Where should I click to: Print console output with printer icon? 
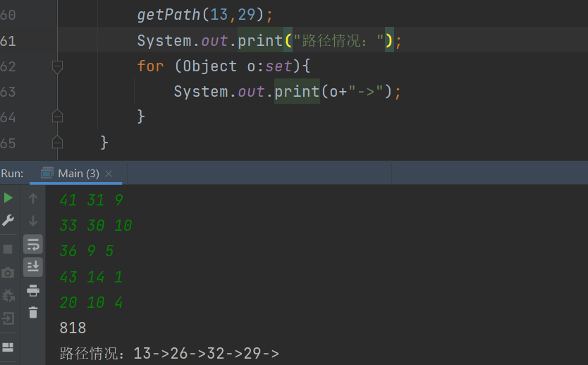click(x=33, y=290)
